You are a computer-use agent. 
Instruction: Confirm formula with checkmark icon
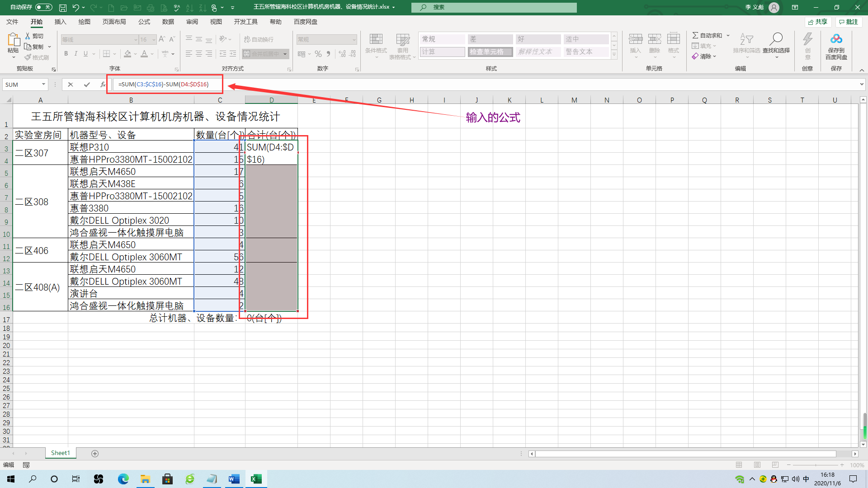(87, 84)
